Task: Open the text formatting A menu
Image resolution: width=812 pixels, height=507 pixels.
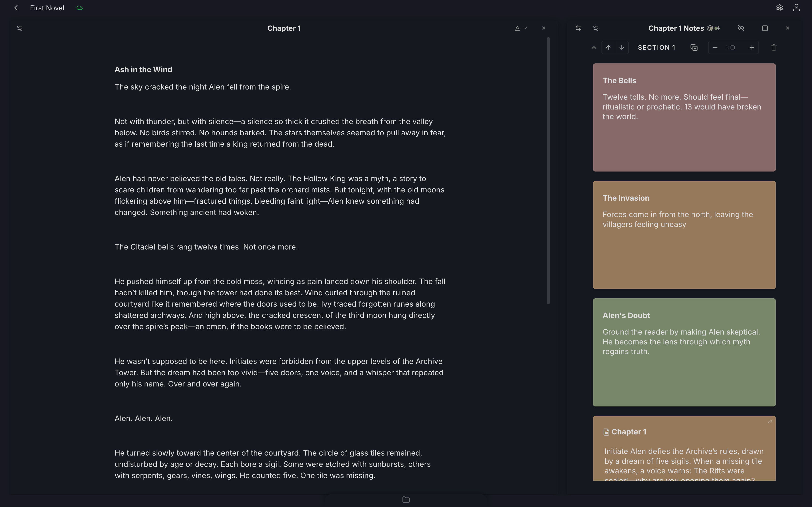Action: click(521, 28)
